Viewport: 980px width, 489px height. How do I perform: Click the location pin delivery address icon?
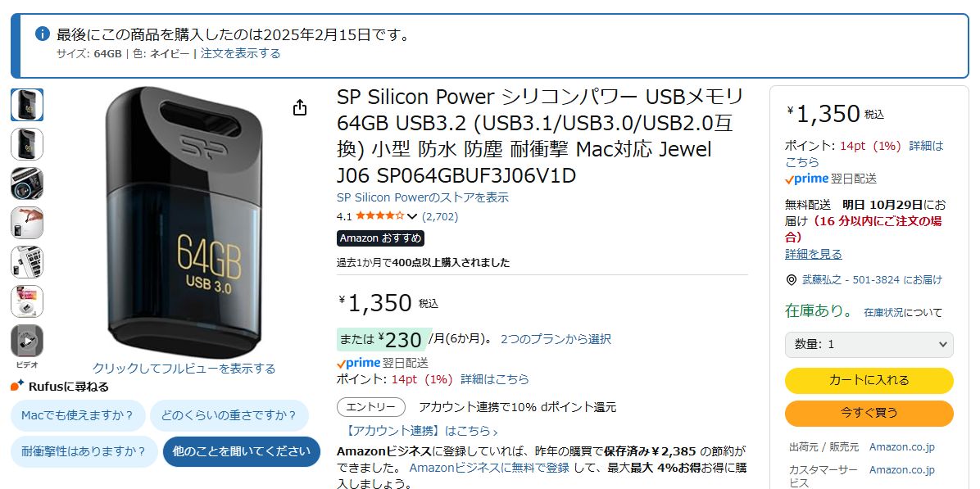click(791, 280)
